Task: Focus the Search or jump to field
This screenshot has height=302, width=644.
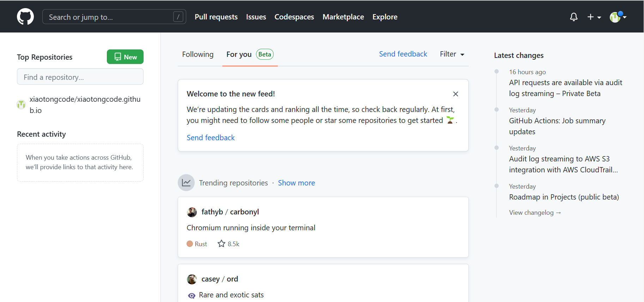Action: [x=114, y=17]
